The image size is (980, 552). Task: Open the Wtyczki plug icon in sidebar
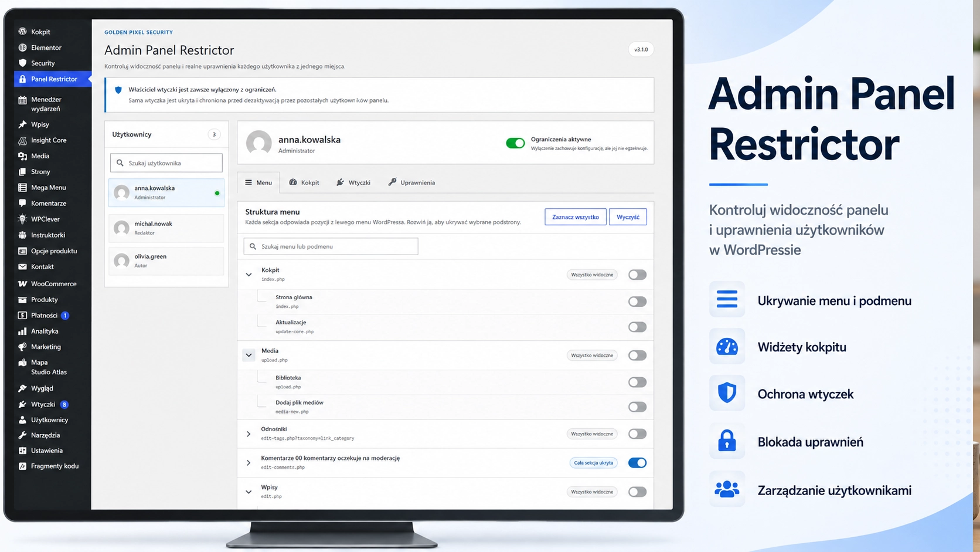tap(22, 404)
